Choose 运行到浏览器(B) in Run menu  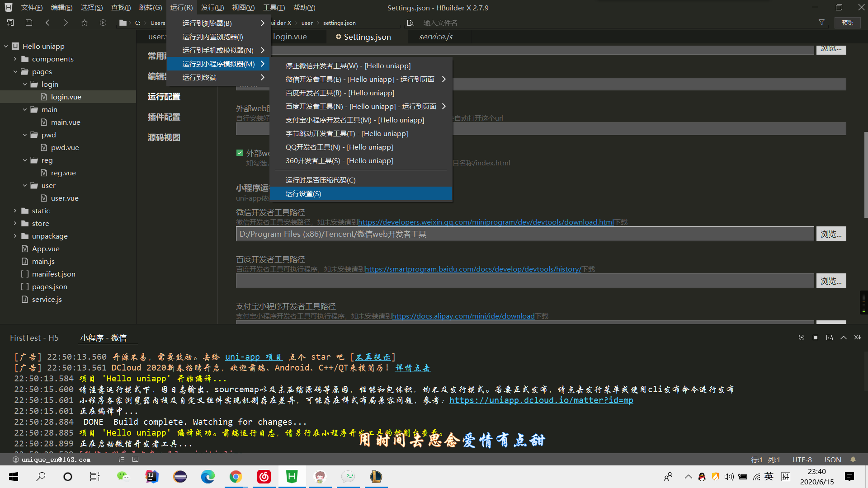(218, 23)
